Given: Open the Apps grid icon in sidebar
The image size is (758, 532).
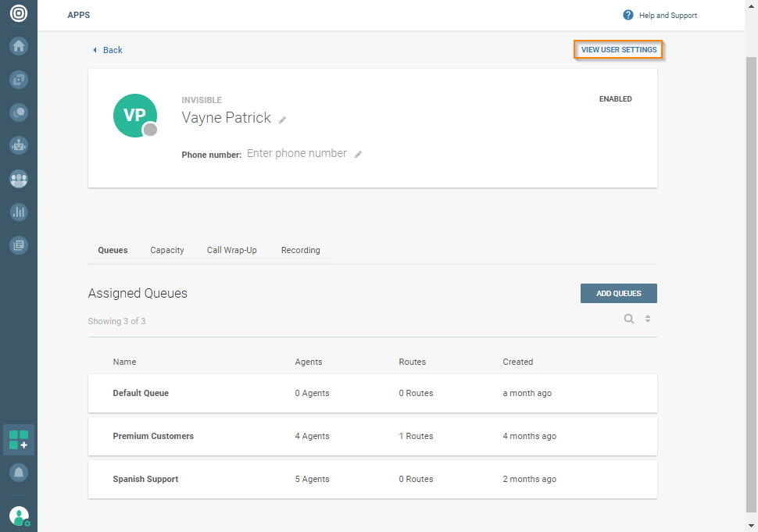Looking at the screenshot, I should click(x=19, y=440).
